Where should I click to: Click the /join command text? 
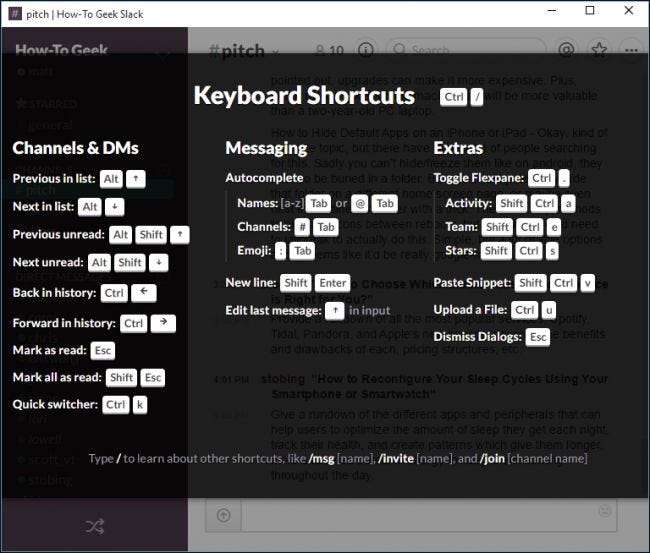point(492,458)
